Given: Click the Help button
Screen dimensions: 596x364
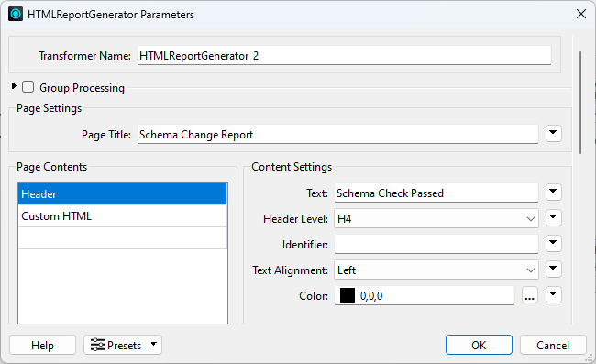Looking at the screenshot, I should pos(42,345).
